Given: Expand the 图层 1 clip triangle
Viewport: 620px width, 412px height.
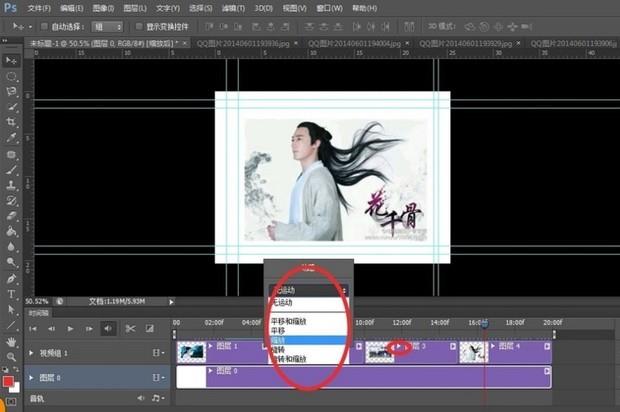Looking at the screenshot, I should [x=211, y=346].
